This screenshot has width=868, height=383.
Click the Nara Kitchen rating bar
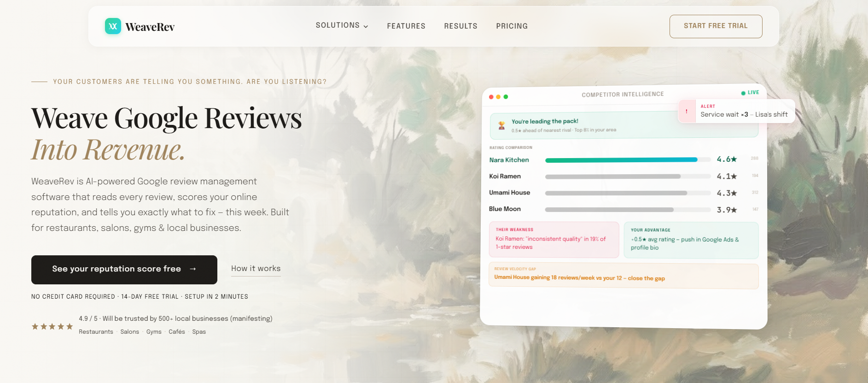628,160
